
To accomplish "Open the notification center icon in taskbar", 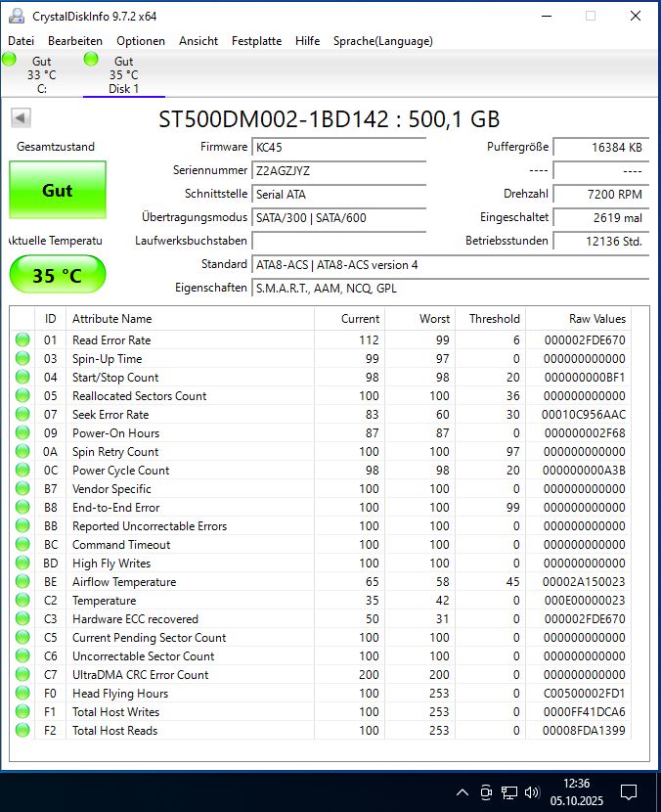I will coord(629,791).
